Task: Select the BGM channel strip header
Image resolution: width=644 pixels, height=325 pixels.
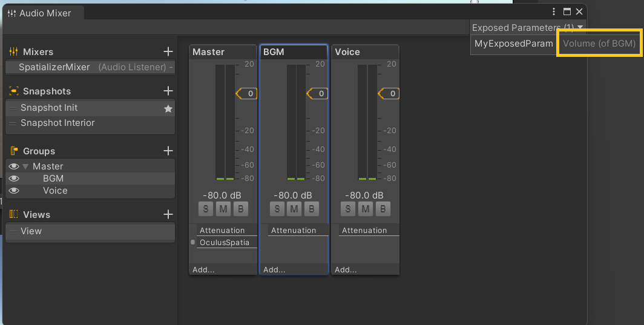Action: pos(294,52)
